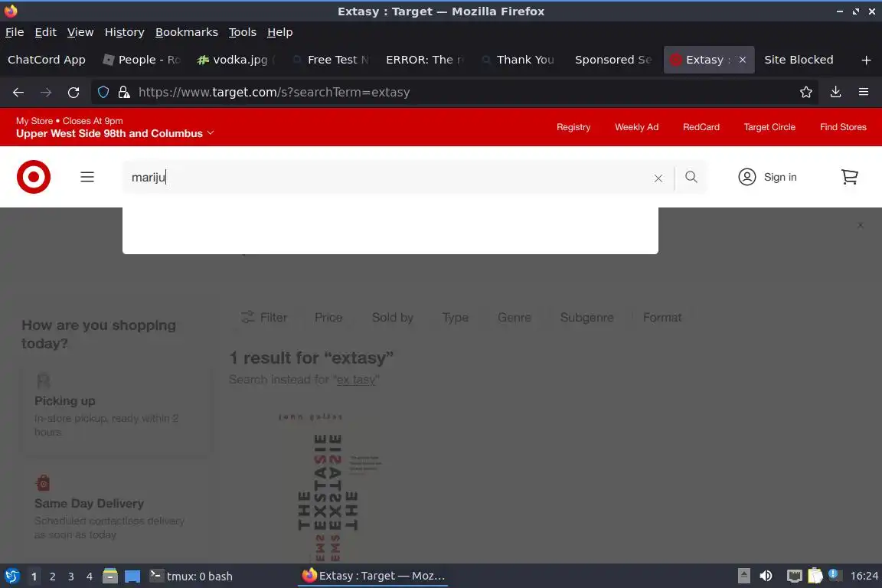Open the RedCard link
Screen dimensions: 882x588
(x=701, y=127)
